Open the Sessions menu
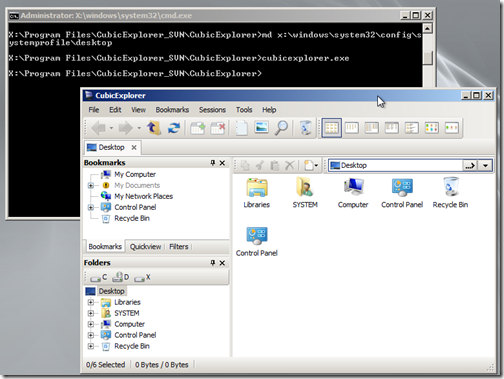 (x=212, y=110)
